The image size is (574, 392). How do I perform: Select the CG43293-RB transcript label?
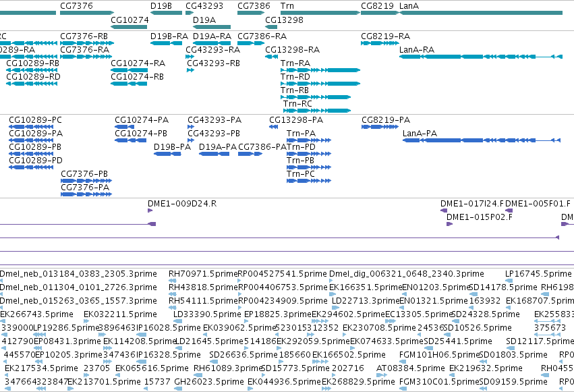(213, 63)
